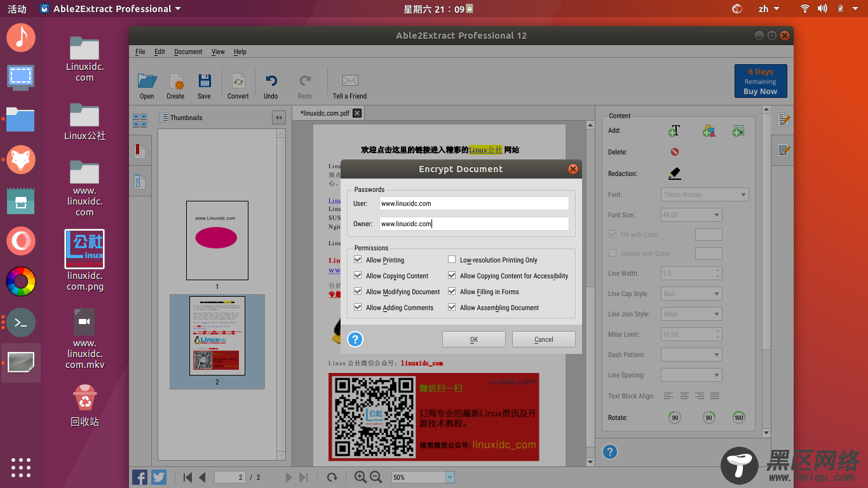Open the help icon in the Encrypt Document dialog

tap(355, 339)
